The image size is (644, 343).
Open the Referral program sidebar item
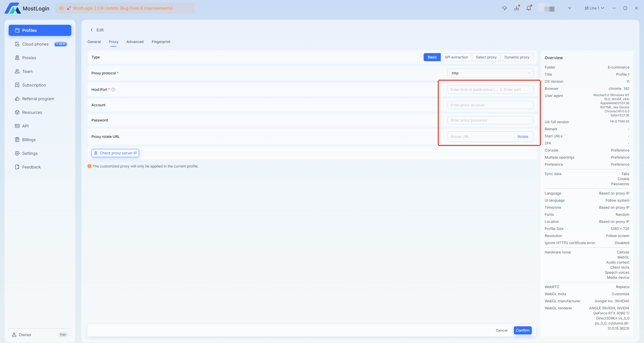(38, 99)
